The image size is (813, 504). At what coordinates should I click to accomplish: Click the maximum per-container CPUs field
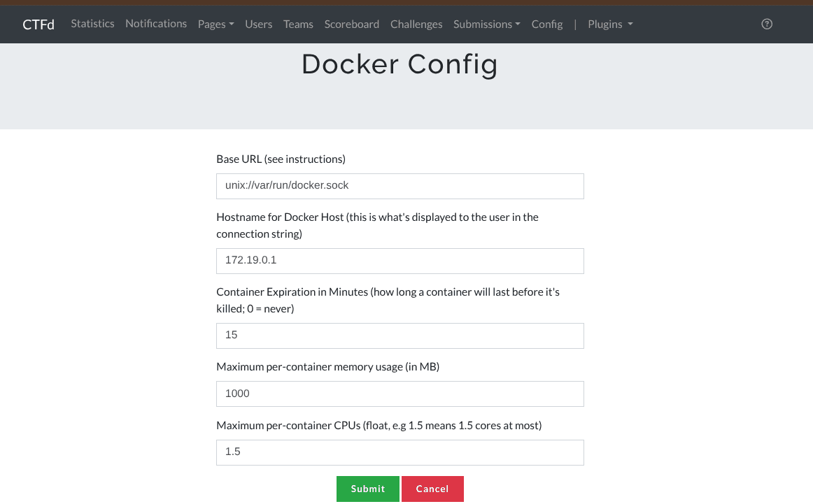(400, 452)
